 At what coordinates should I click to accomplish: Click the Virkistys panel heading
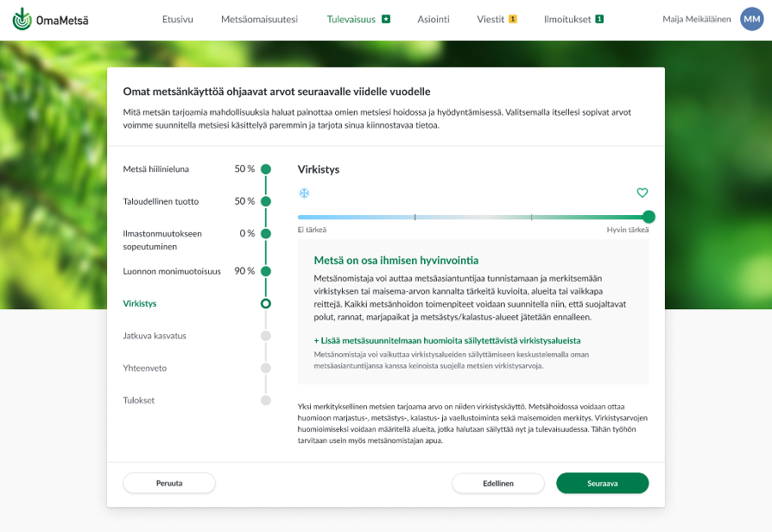319,169
